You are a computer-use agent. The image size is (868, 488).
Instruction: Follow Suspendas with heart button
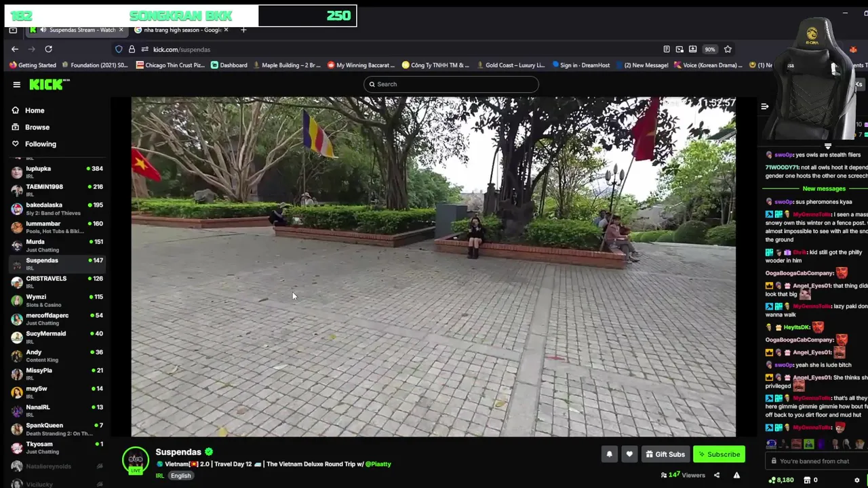tap(629, 454)
